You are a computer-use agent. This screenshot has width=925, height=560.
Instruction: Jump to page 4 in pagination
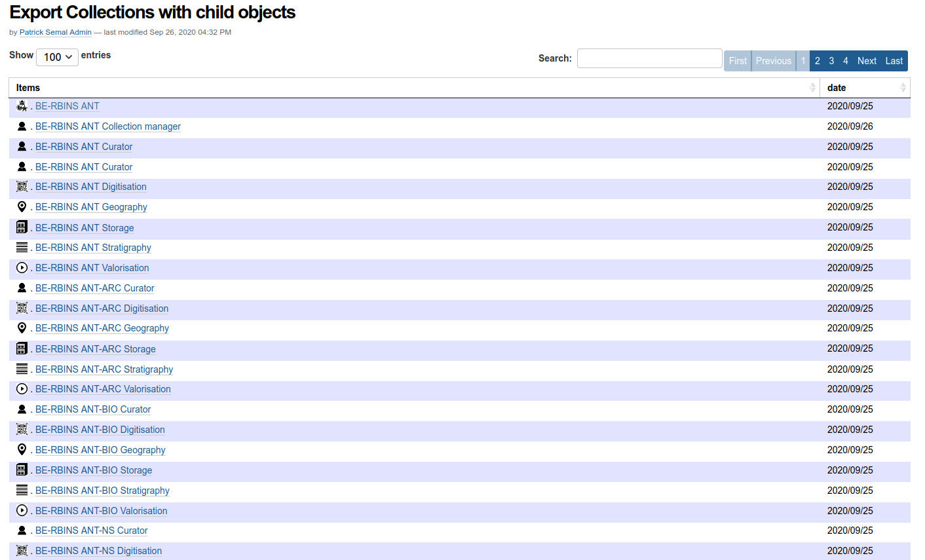[x=845, y=61]
